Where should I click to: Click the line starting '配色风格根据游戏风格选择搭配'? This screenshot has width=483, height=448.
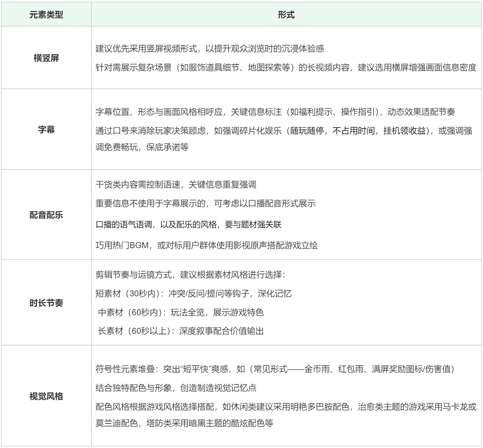(x=286, y=407)
